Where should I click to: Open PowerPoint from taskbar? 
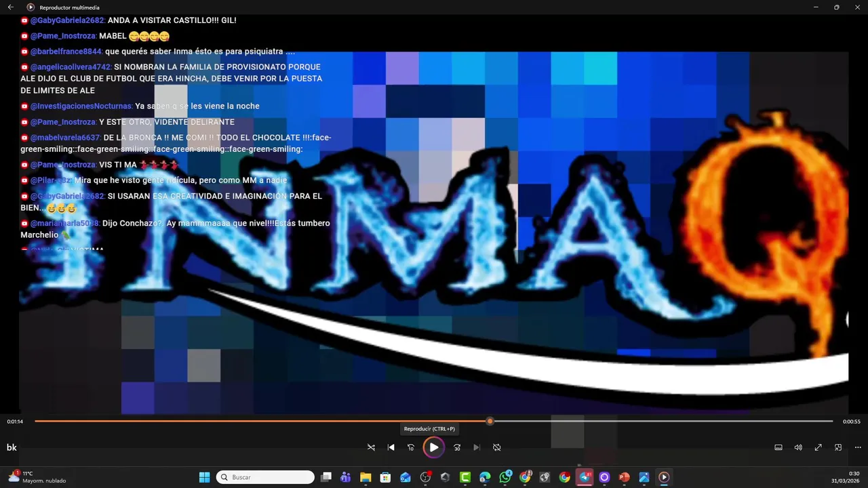pos(624,477)
